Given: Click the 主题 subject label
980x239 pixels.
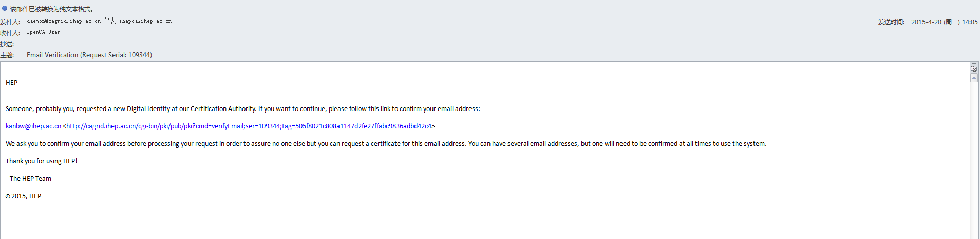Looking at the screenshot, I should point(7,55).
